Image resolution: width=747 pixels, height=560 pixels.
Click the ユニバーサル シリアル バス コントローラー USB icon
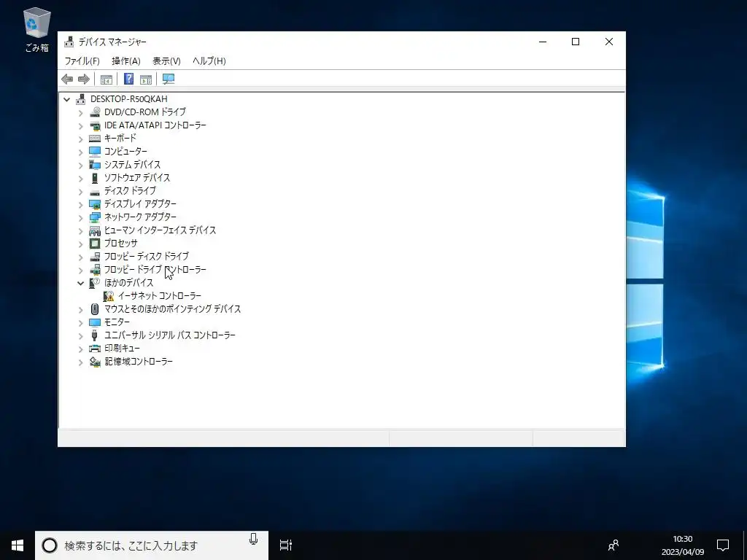point(95,335)
